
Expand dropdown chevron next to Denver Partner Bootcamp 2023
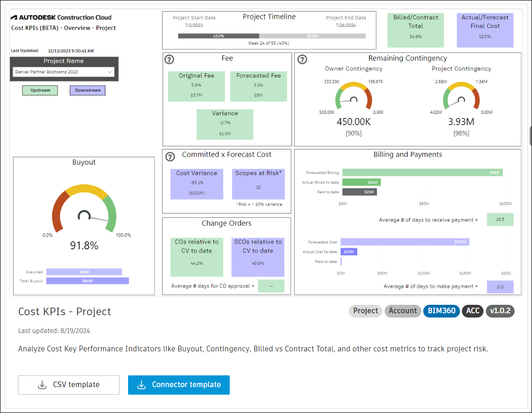click(110, 72)
